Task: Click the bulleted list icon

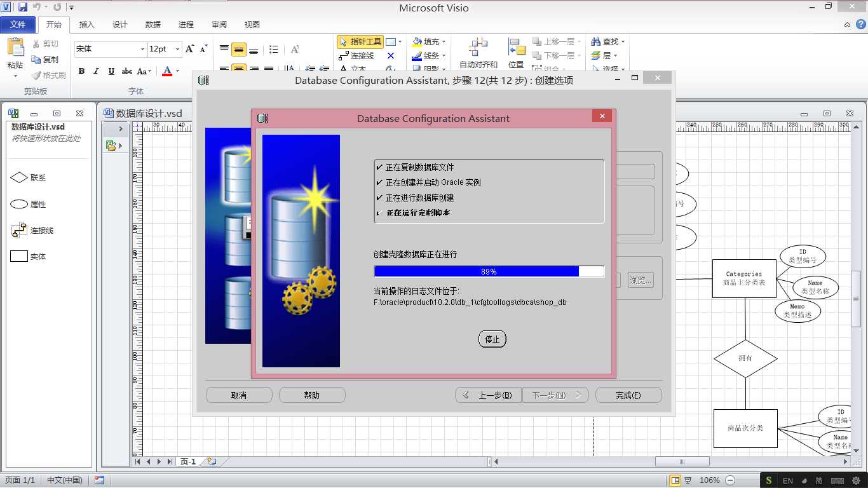Action: click(x=274, y=49)
